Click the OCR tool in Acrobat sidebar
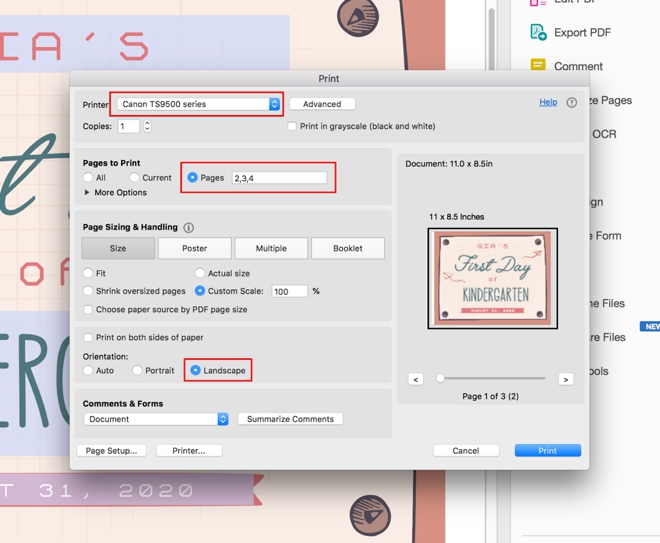 coord(604,134)
